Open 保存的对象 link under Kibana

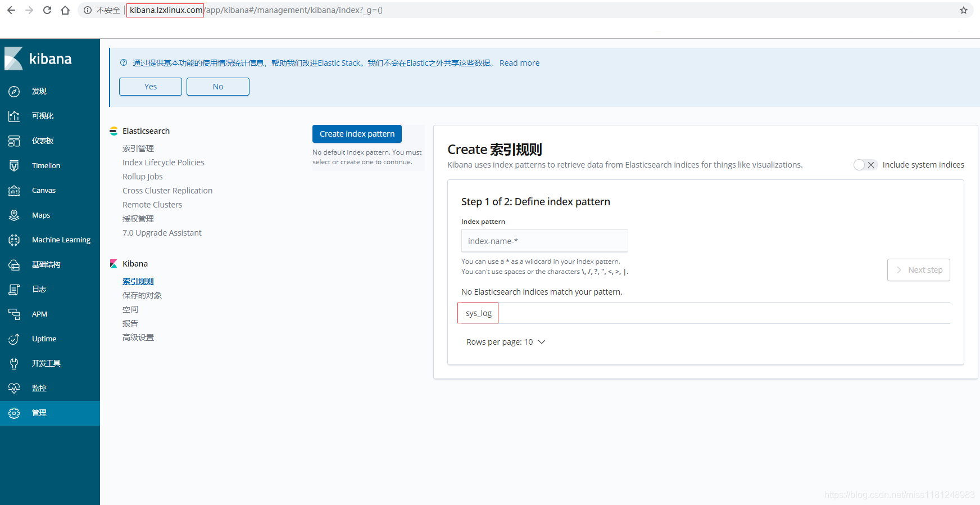[142, 295]
